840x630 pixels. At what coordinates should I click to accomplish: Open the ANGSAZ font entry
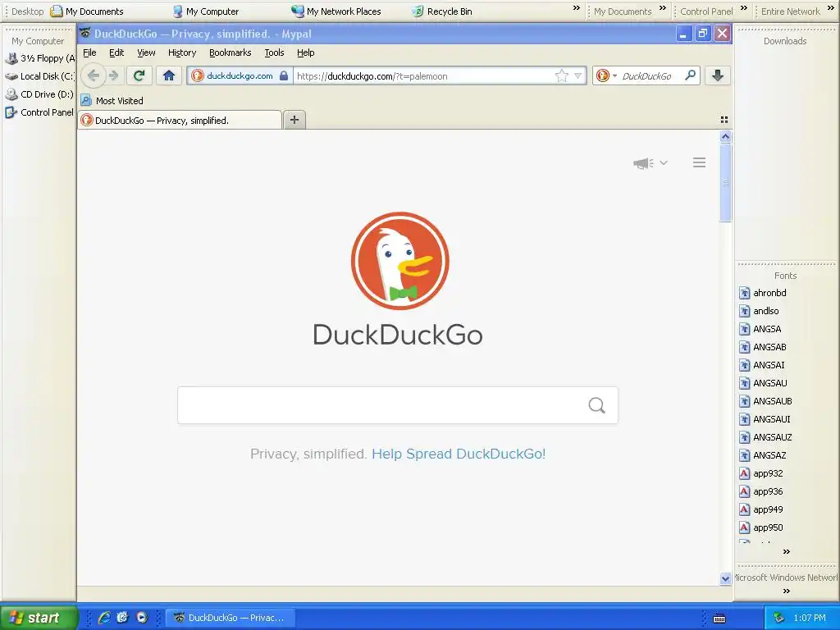(763, 455)
